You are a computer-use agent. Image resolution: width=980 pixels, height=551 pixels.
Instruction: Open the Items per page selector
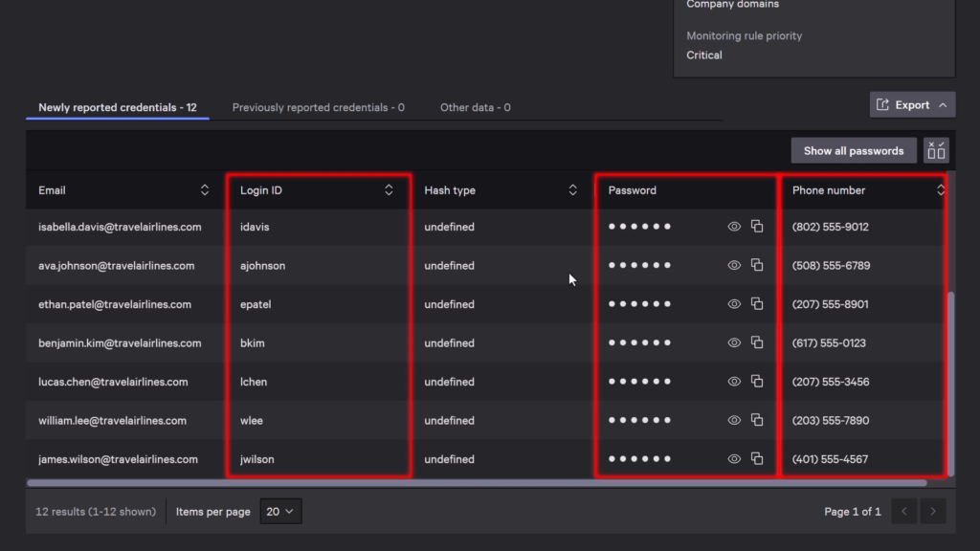(x=280, y=511)
